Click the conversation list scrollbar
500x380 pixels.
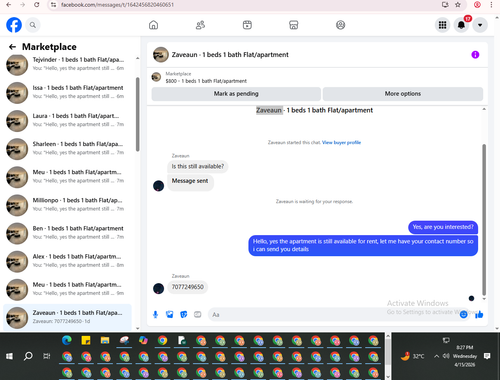tap(137, 114)
